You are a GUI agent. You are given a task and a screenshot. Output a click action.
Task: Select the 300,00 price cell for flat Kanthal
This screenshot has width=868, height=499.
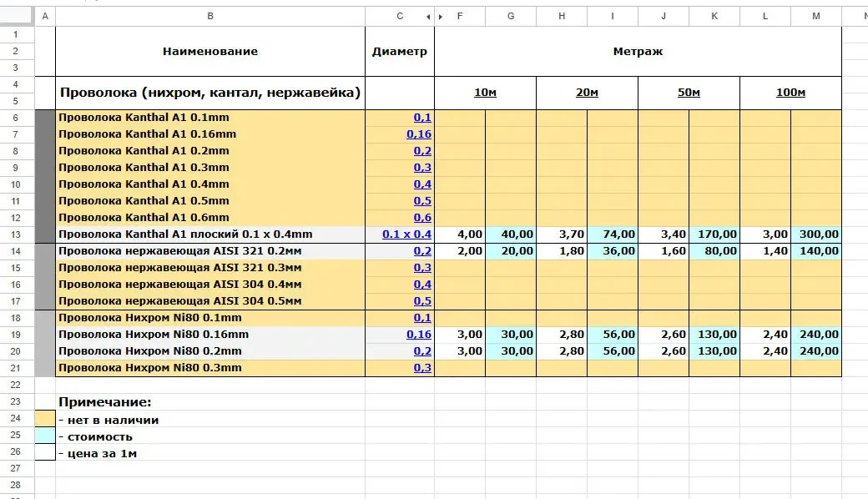pos(815,234)
